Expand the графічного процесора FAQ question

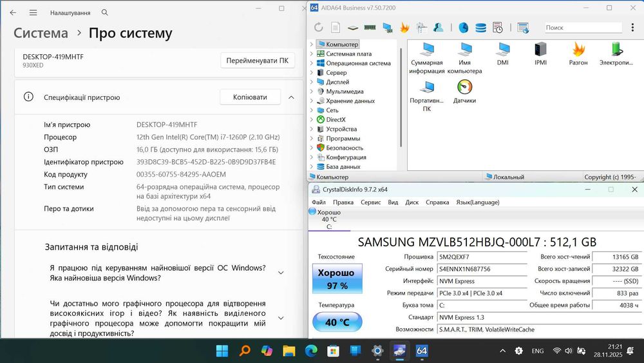pyautogui.click(x=281, y=318)
